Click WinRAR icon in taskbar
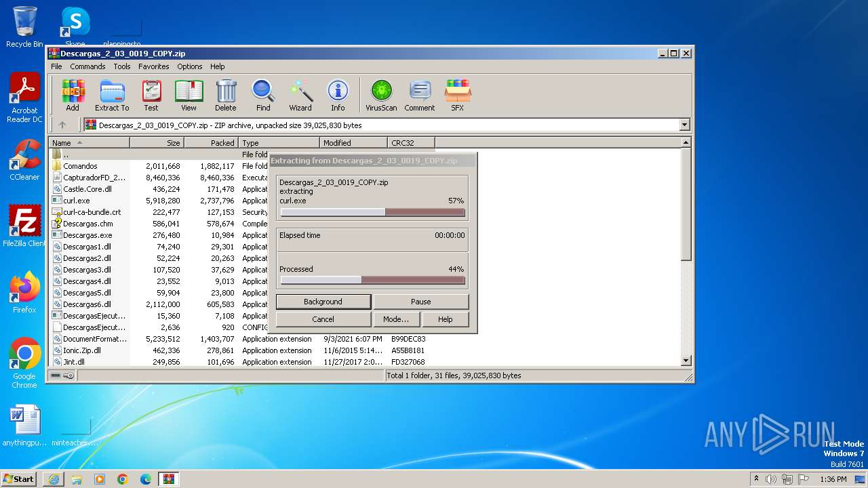 pos(169,479)
